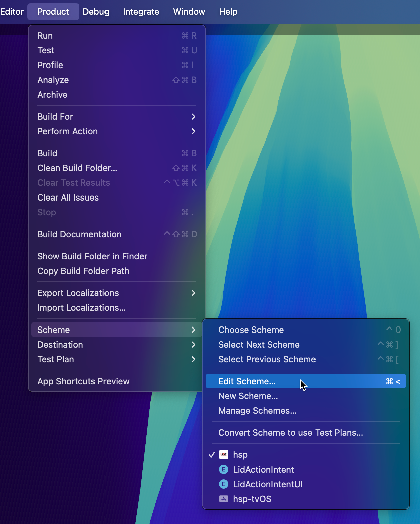Select Clear All Issues
This screenshot has height=524, width=420.
(x=117, y=198)
